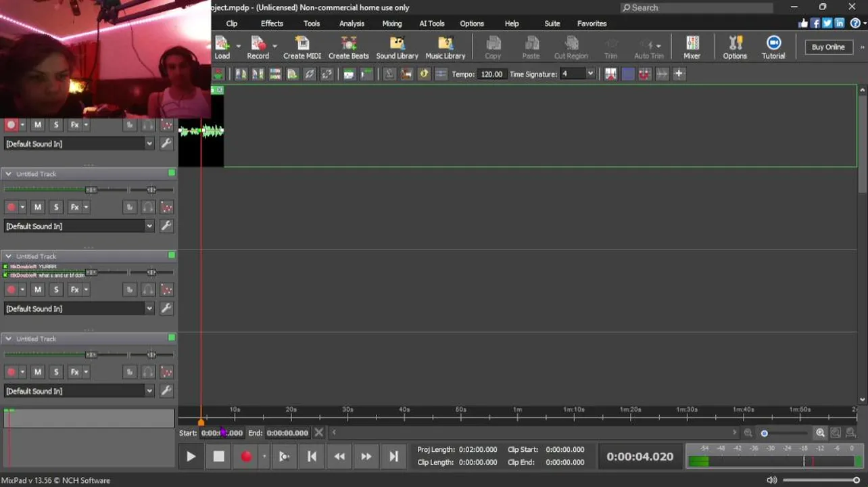Collapse the bottom Untitled Track chevron
Image resolution: width=868 pixels, height=487 pixels.
9,338
